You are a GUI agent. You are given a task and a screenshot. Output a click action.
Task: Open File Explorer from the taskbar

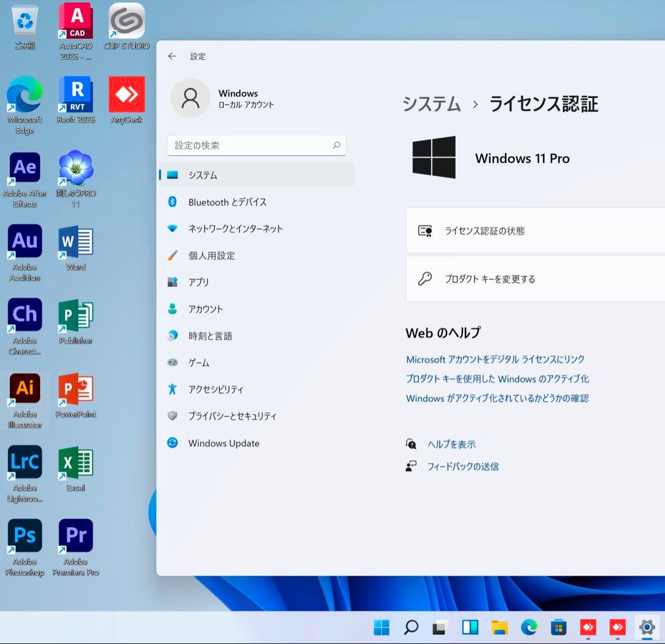(x=499, y=627)
